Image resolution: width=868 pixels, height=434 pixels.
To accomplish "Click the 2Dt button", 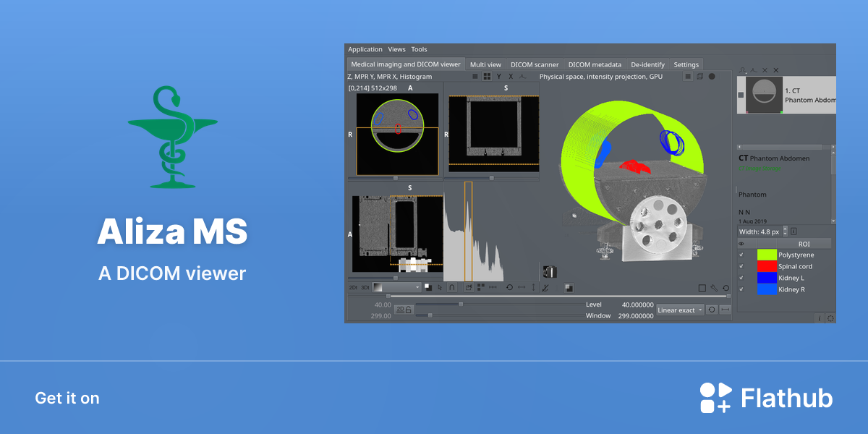I will (353, 287).
